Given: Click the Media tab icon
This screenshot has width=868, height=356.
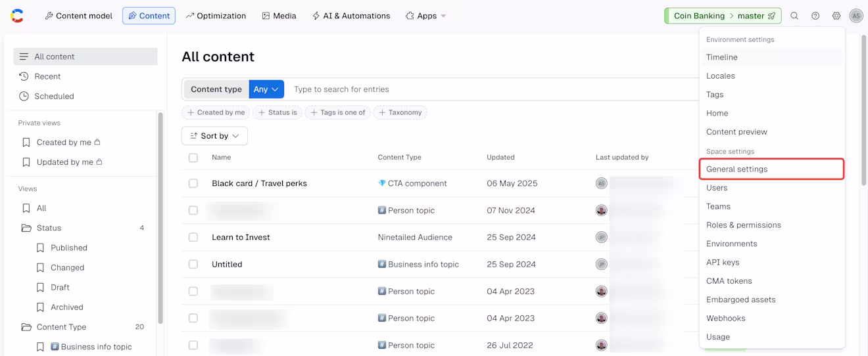Looking at the screenshot, I should (x=266, y=16).
